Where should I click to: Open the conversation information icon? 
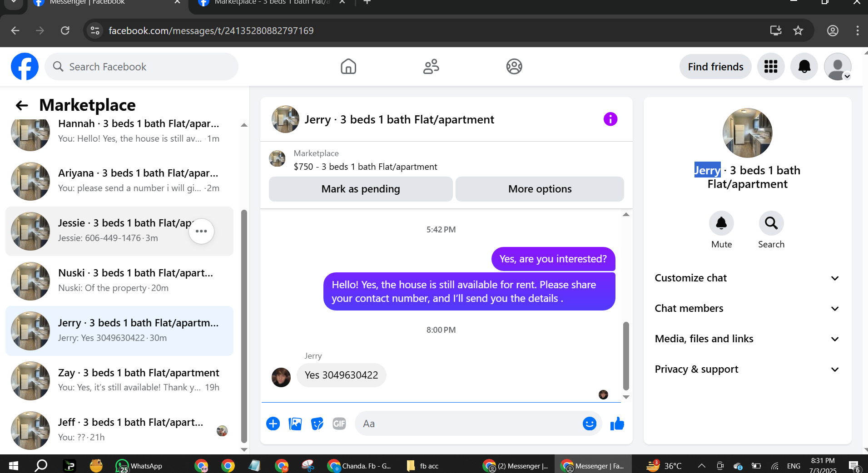tap(610, 119)
